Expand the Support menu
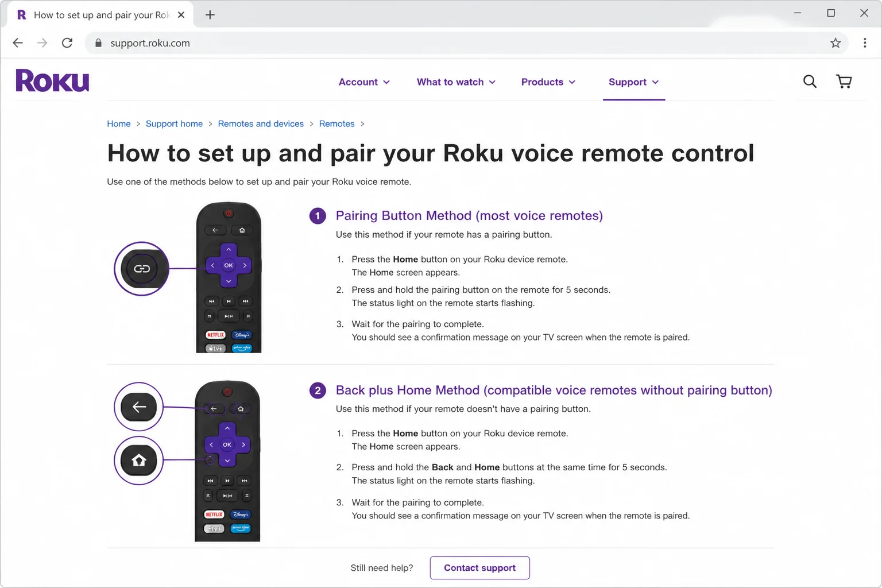Viewport: 882px width, 588px height. point(634,82)
